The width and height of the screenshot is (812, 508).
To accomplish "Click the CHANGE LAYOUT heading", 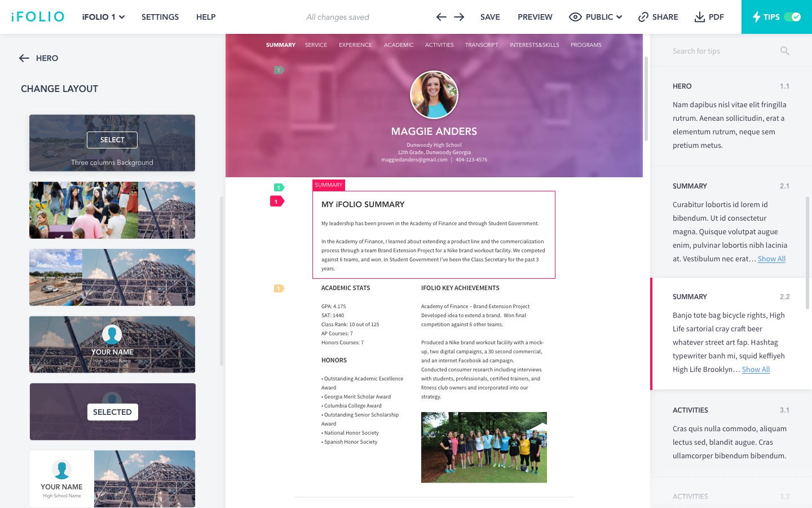I will pyautogui.click(x=59, y=89).
